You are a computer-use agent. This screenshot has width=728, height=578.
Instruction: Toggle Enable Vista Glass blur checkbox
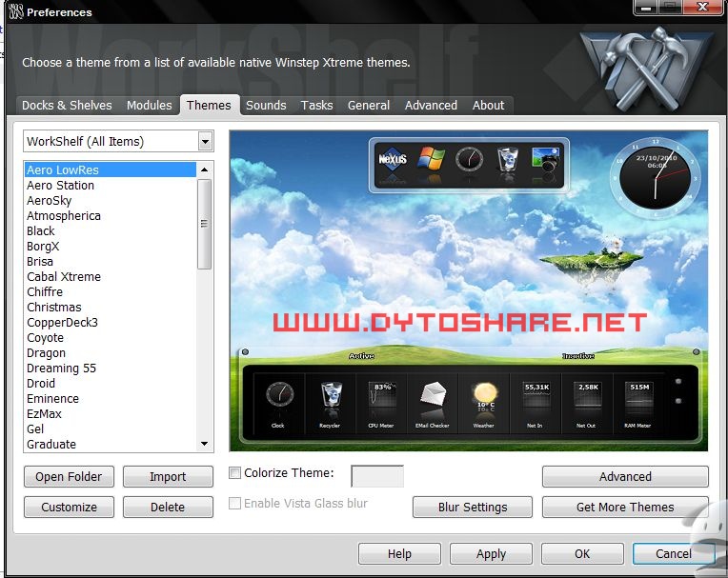[235, 504]
